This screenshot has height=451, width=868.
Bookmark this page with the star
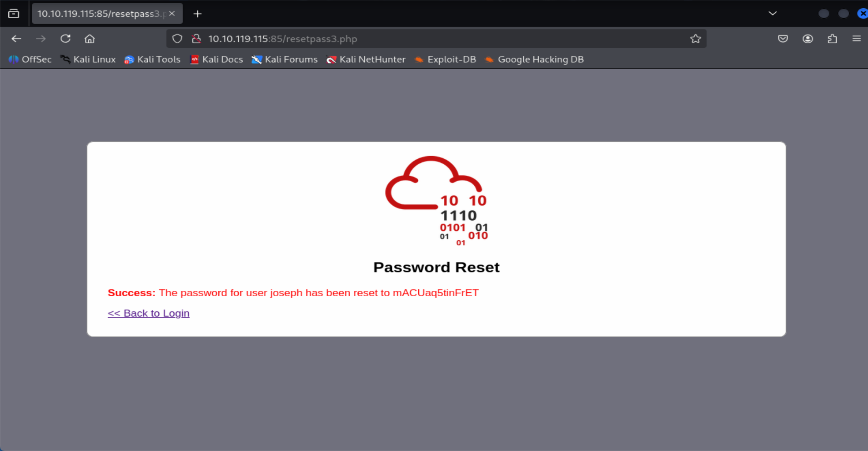pyautogui.click(x=695, y=39)
